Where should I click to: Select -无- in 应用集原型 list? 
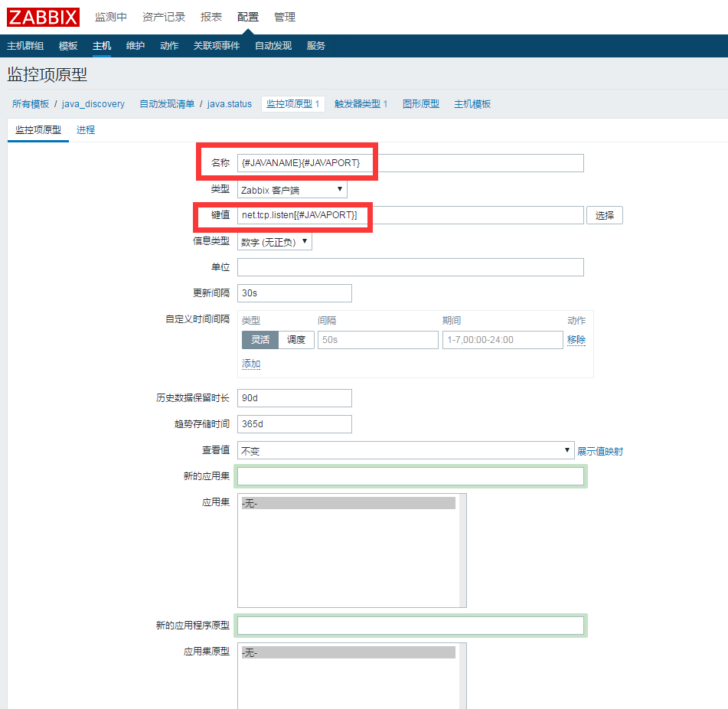point(348,652)
